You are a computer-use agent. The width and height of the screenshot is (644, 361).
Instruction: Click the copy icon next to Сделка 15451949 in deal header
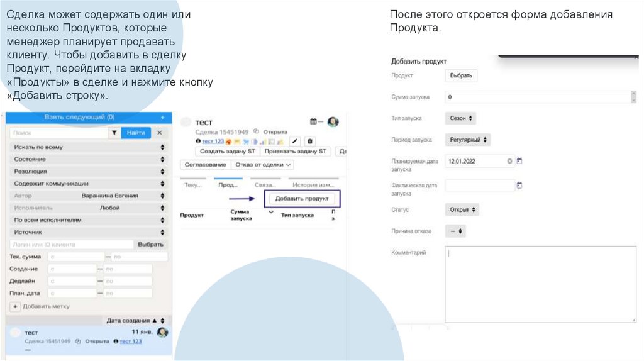(257, 131)
